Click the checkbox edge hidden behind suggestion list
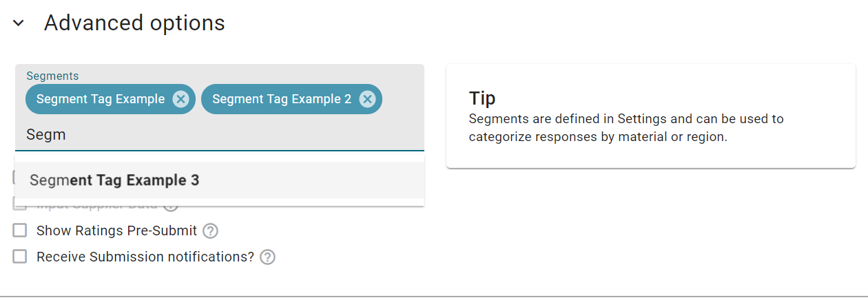The height and width of the screenshot is (300, 868). point(14,178)
